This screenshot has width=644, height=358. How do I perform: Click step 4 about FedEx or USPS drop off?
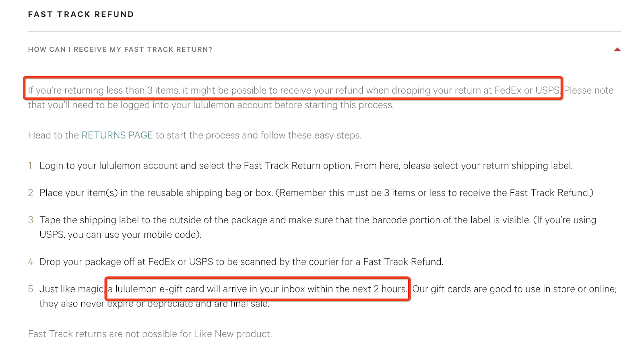point(242,261)
